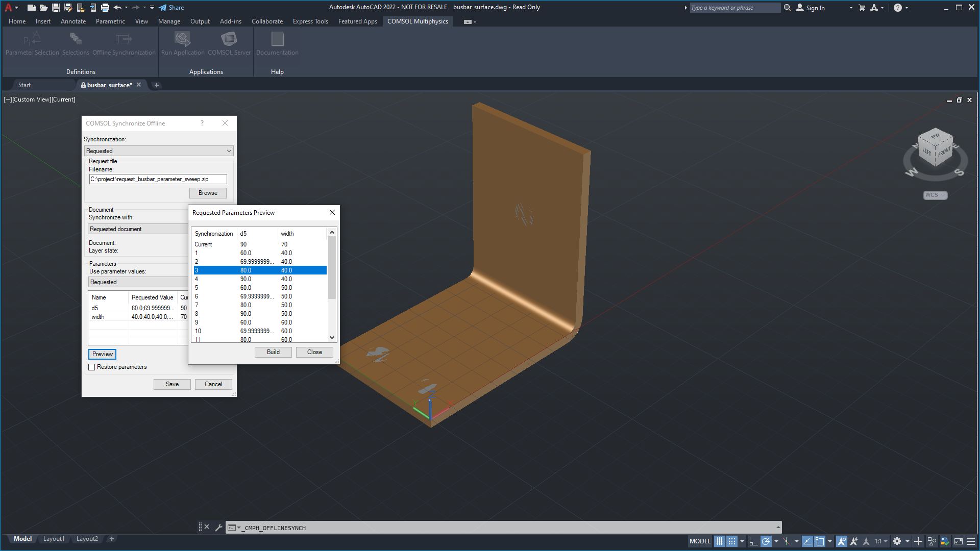Click the Build button in preview dialog
The width and height of the screenshot is (980, 551).
click(273, 352)
